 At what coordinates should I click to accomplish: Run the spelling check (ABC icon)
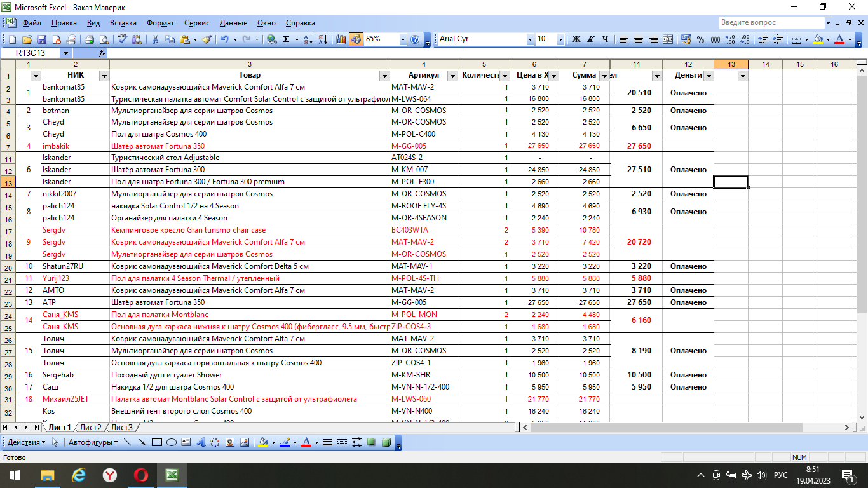[123, 39]
